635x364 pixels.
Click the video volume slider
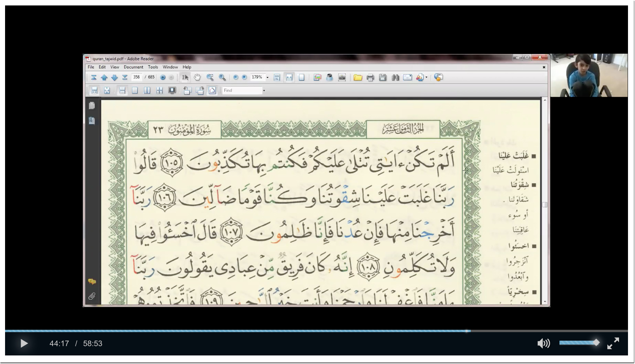coord(579,343)
